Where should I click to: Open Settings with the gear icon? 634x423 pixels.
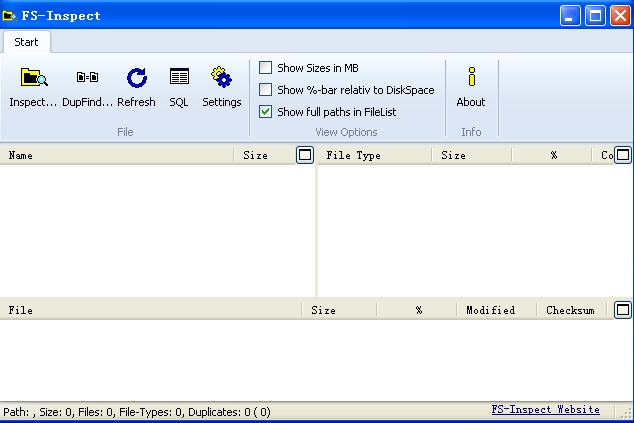221,78
